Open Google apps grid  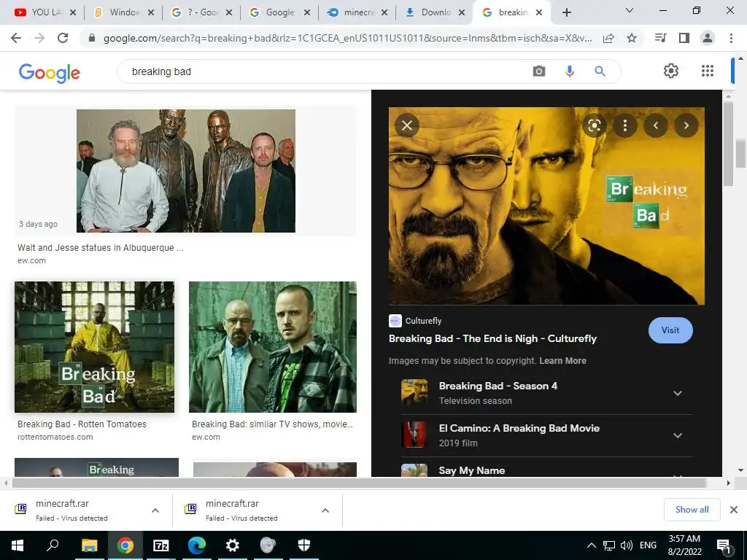pyautogui.click(x=708, y=71)
